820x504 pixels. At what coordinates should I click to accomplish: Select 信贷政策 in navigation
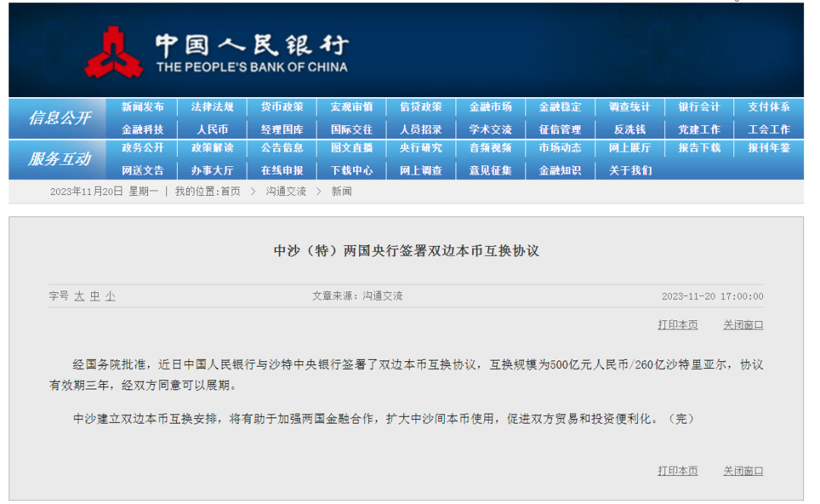click(x=421, y=107)
